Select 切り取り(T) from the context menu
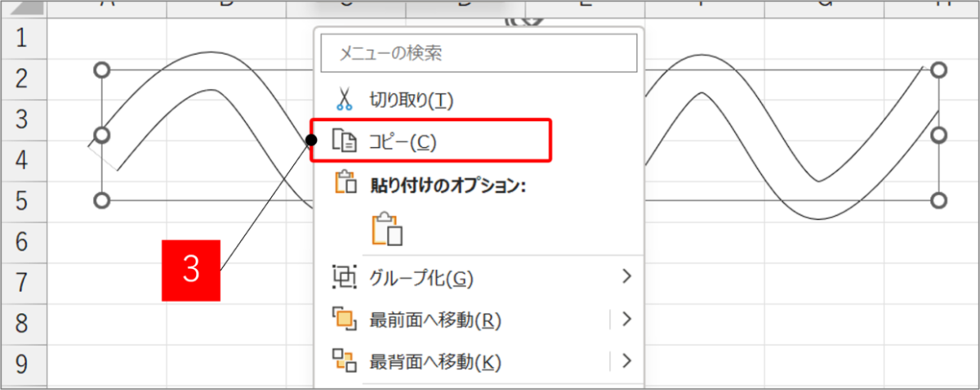The height and width of the screenshot is (390, 980). tap(411, 100)
